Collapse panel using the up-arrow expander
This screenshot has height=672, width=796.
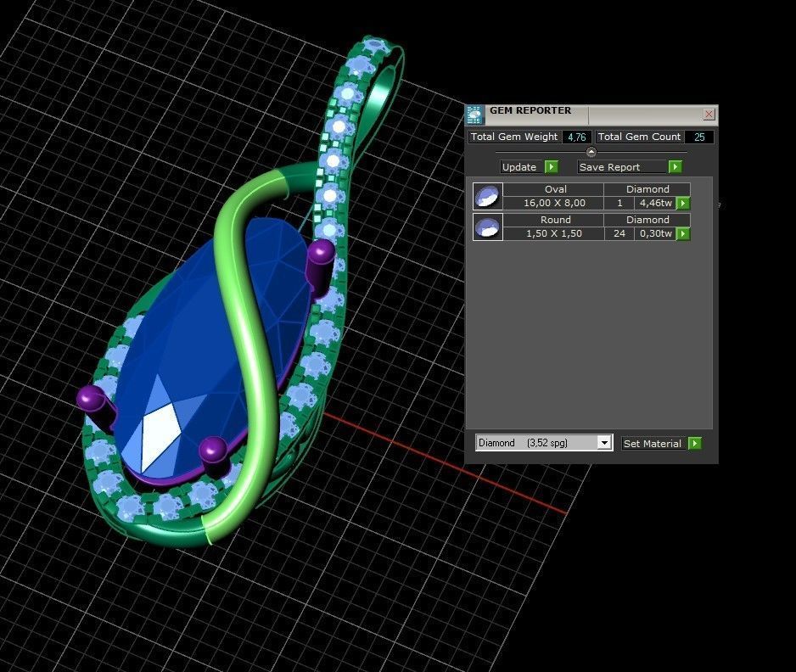[x=591, y=152]
